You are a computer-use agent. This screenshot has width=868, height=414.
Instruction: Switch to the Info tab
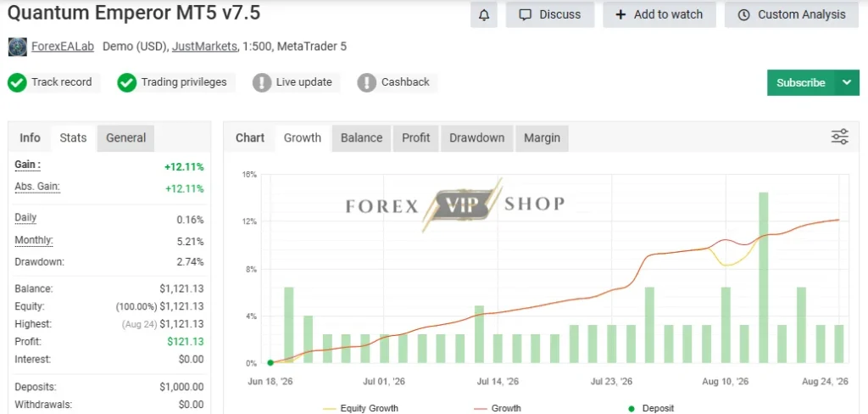pos(30,138)
